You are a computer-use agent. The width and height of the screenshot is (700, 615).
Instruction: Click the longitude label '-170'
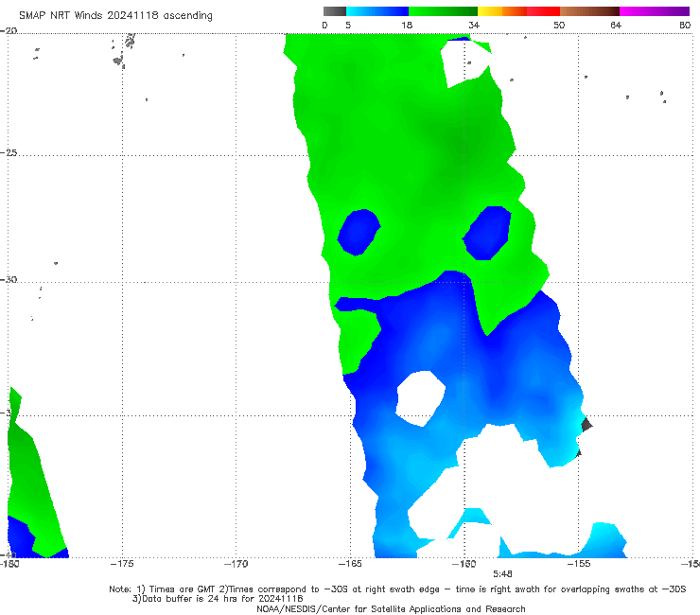pos(236,564)
